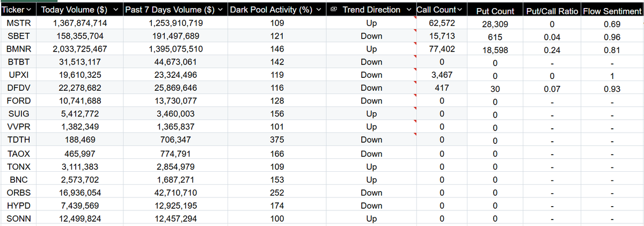Screen dimensions: 644x226
Task: Click the 12,457,294 seven-day volume cell
Action: 175,218
